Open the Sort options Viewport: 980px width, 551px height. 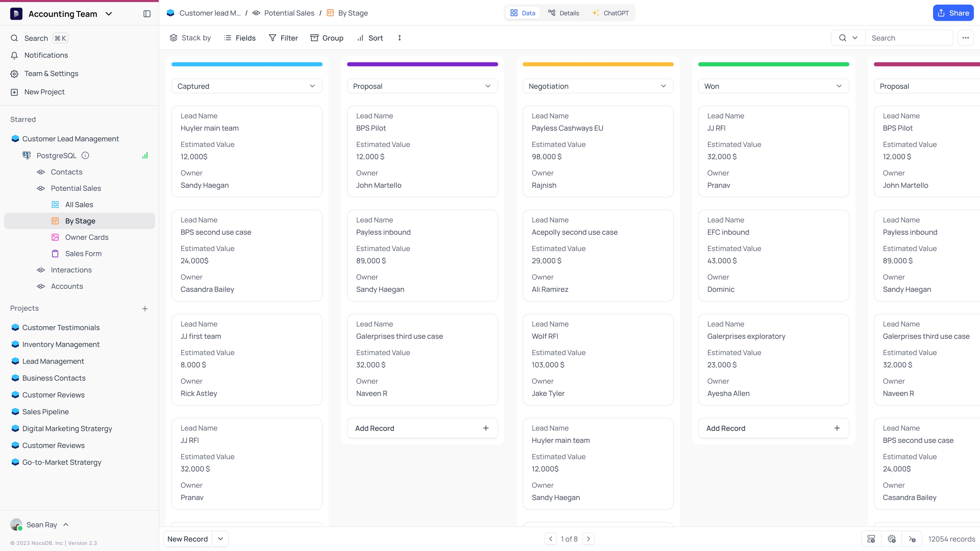pyautogui.click(x=369, y=38)
